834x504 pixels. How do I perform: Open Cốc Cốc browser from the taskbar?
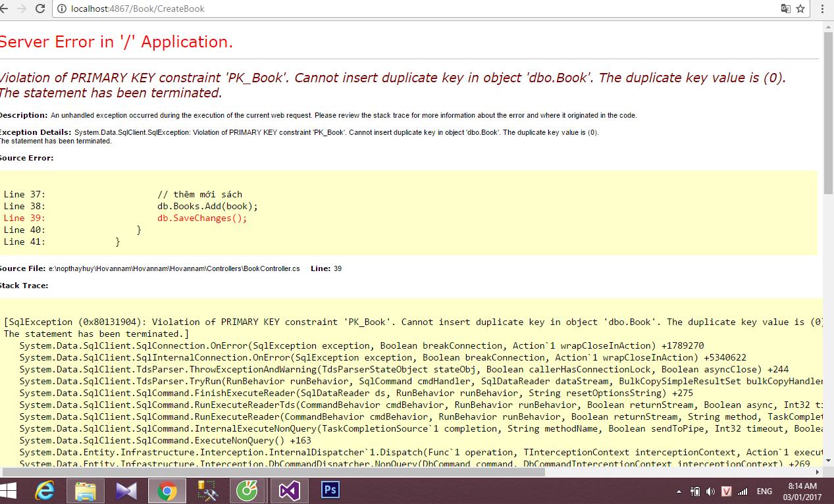pyautogui.click(x=248, y=491)
